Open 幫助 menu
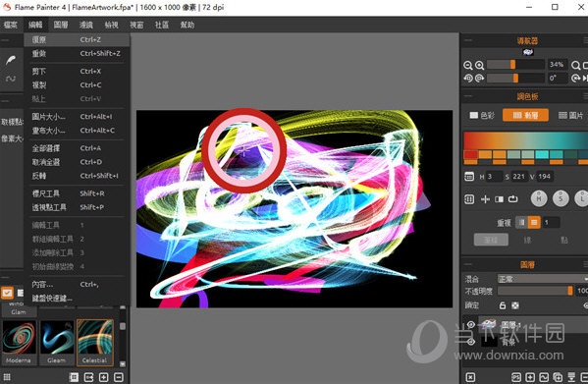 (x=187, y=25)
